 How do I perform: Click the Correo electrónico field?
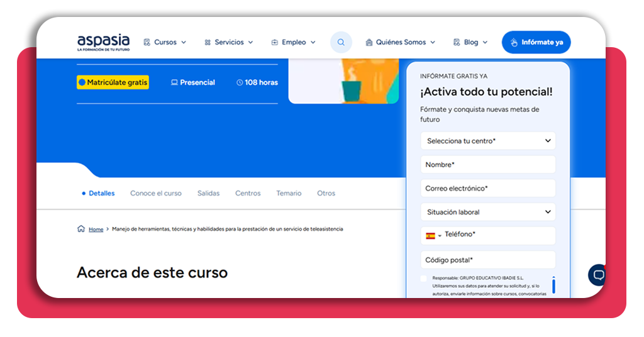click(x=488, y=189)
